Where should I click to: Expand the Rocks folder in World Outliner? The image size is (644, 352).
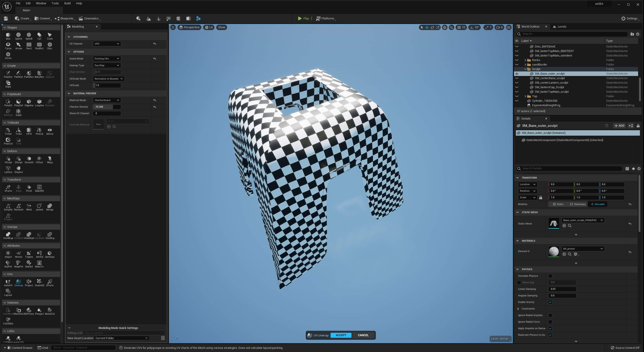(526, 60)
